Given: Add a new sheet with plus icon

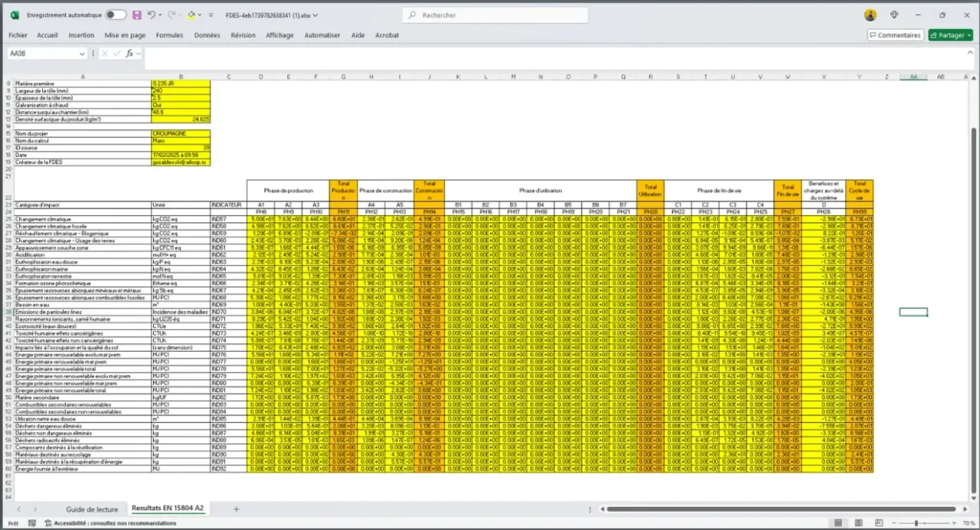Looking at the screenshot, I should (x=236, y=509).
